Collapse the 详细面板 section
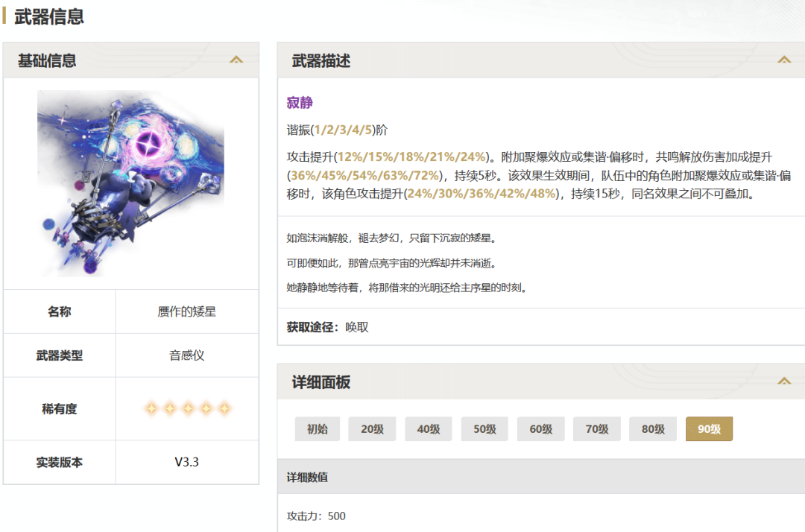This screenshot has height=532, width=805. point(784,381)
